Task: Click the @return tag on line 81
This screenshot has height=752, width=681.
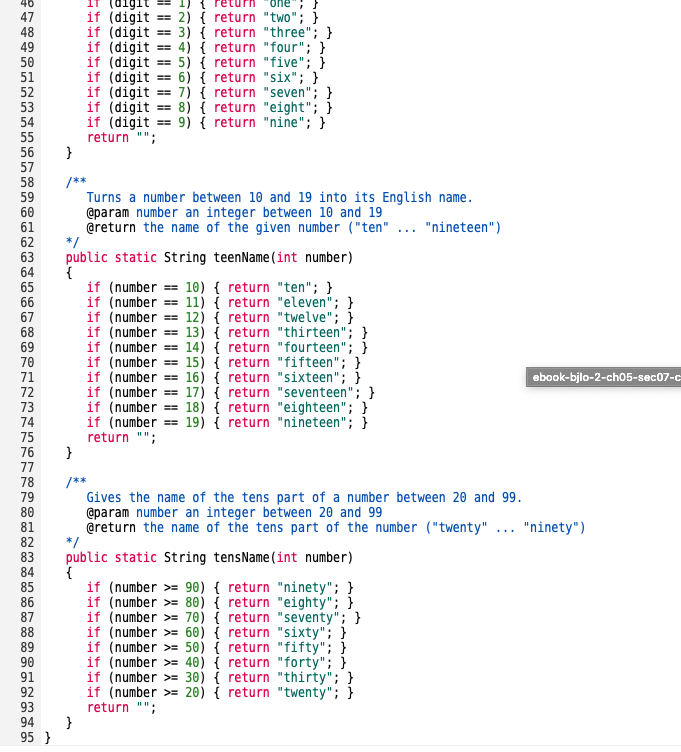Action: tap(111, 528)
